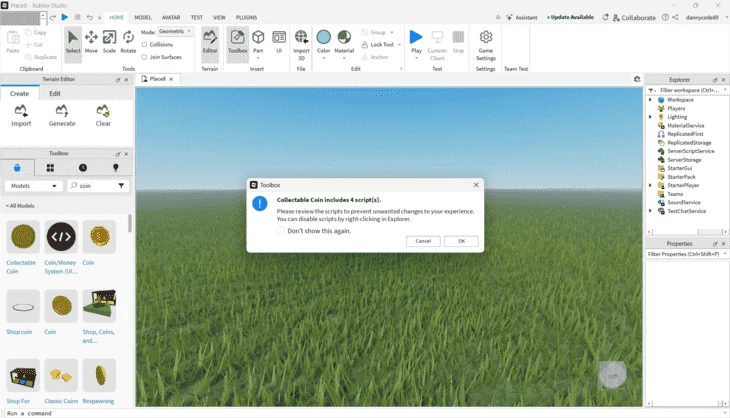Activate the Scale tool

(x=109, y=42)
